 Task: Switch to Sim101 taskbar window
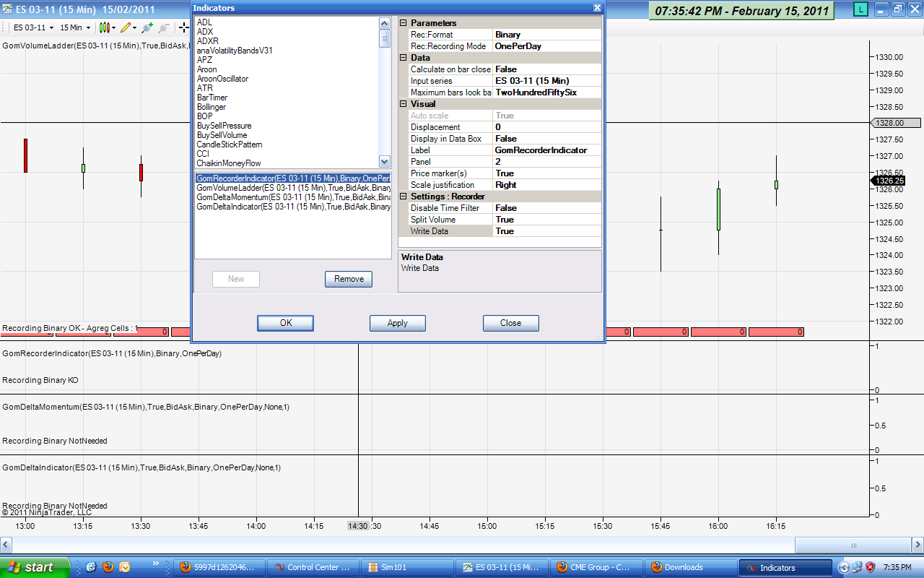pos(407,567)
